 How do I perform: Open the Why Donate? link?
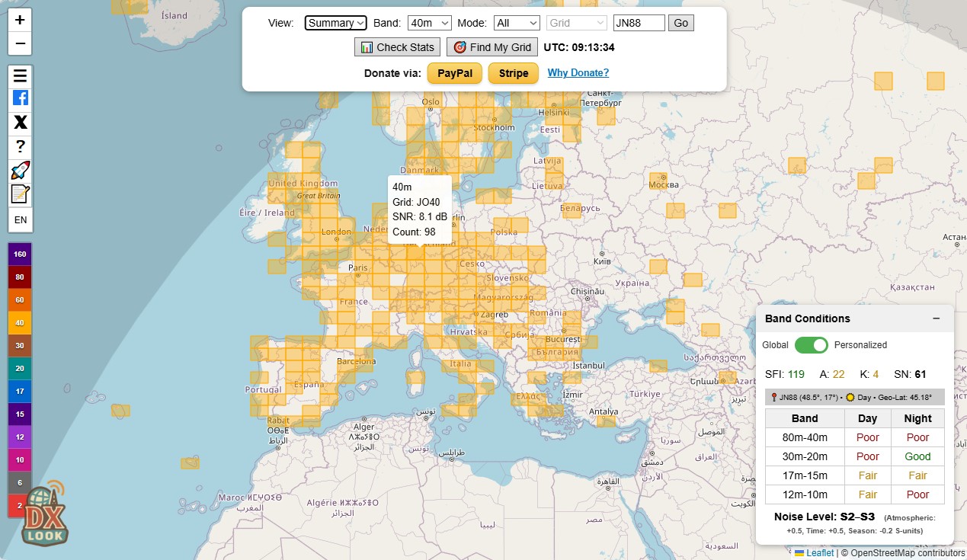point(578,73)
